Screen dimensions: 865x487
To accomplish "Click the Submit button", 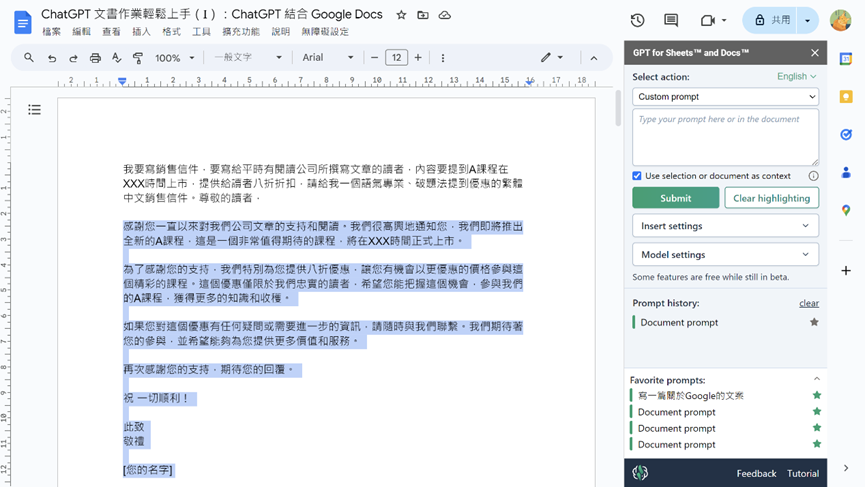I will (676, 198).
